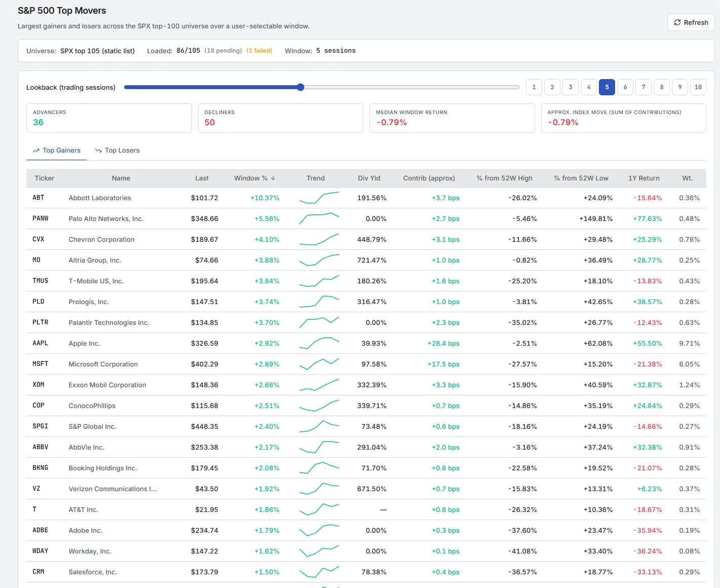Viewport: 720px width, 588px height.
Task: Click the ABT ticker cell
Action: click(39, 198)
